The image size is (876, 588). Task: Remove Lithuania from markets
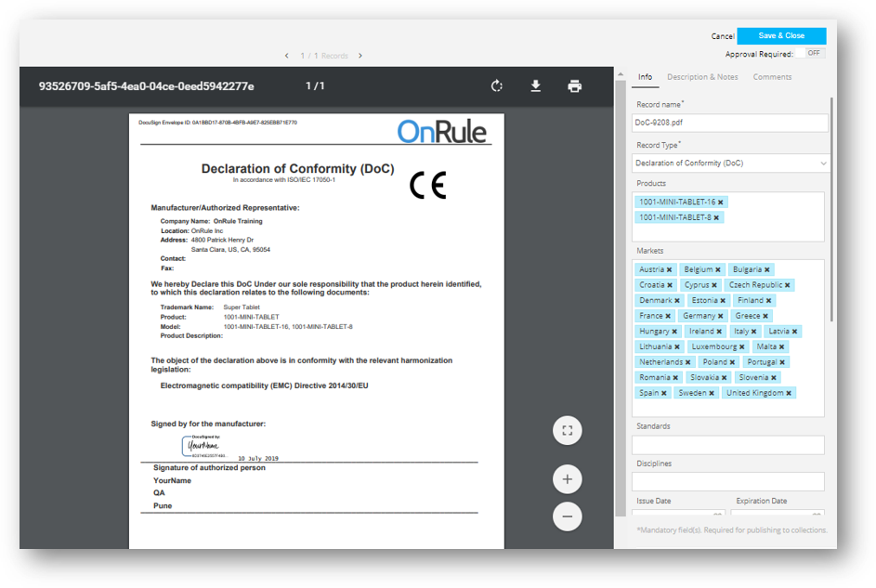[677, 346]
